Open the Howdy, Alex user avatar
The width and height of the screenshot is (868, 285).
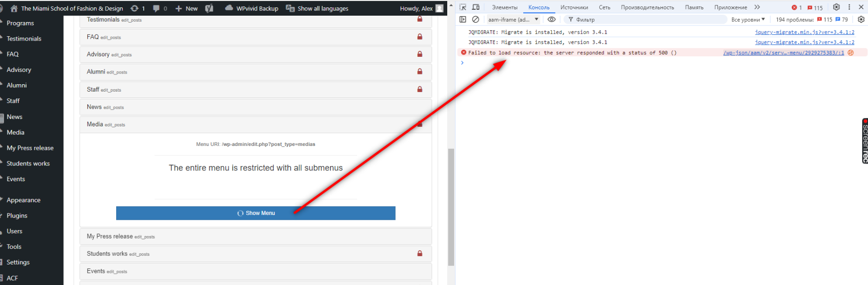[440, 8]
